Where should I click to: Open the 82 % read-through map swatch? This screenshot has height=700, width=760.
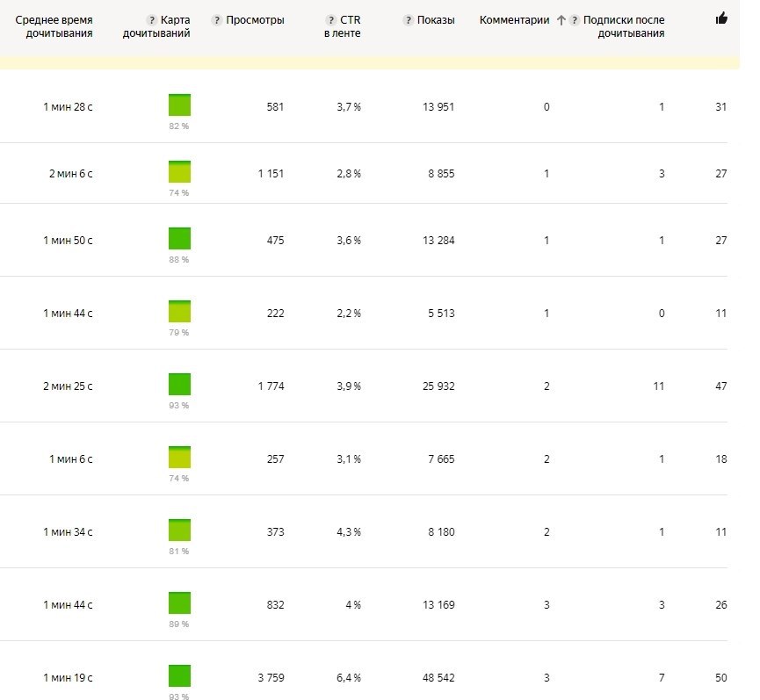[179, 105]
